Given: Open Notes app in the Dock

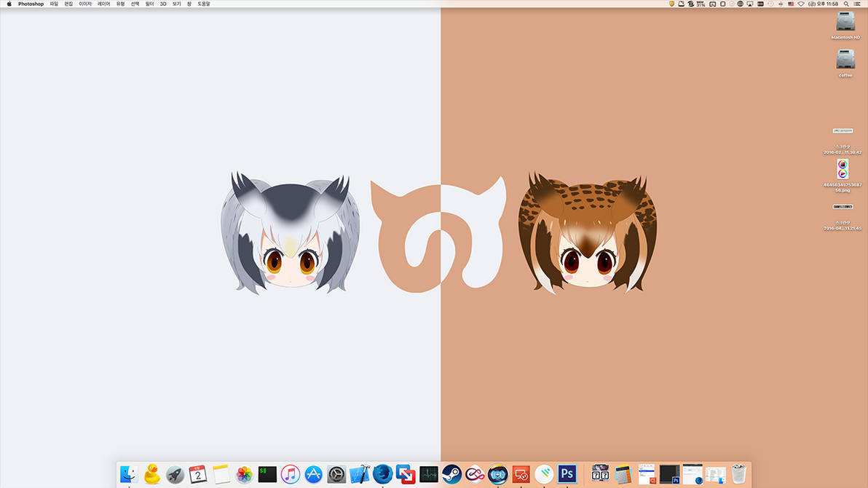Looking at the screenshot, I should tap(221, 474).
